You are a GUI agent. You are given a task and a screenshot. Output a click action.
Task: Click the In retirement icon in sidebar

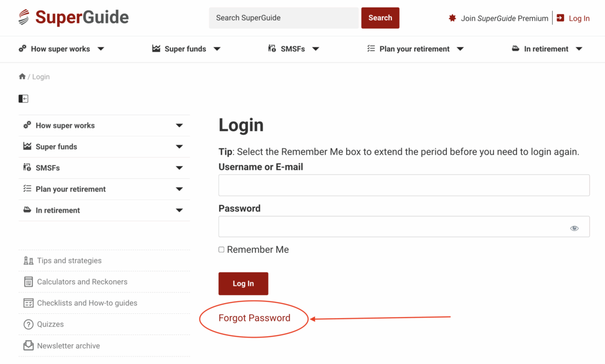tap(27, 210)
